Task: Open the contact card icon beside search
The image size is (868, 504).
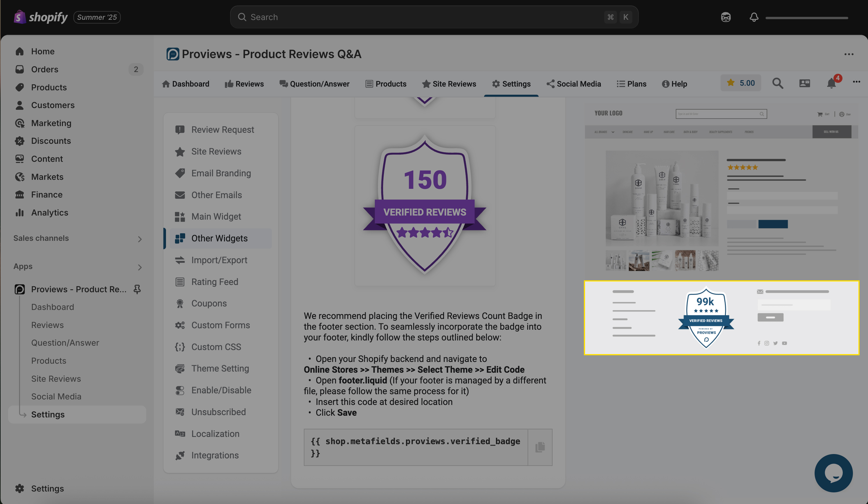Action: pyautogui.click(x=804, y=83)
